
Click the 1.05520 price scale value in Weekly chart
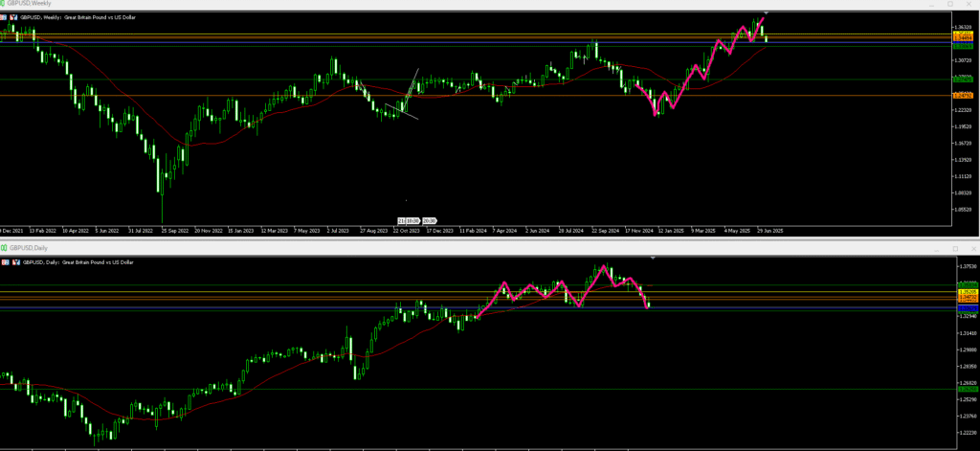point(963,210)
